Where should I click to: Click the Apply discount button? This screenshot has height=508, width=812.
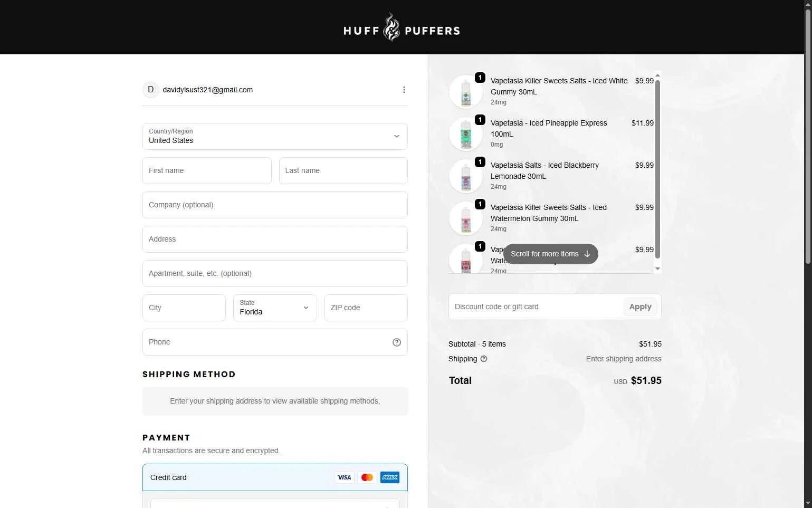[x=641, y=307]
